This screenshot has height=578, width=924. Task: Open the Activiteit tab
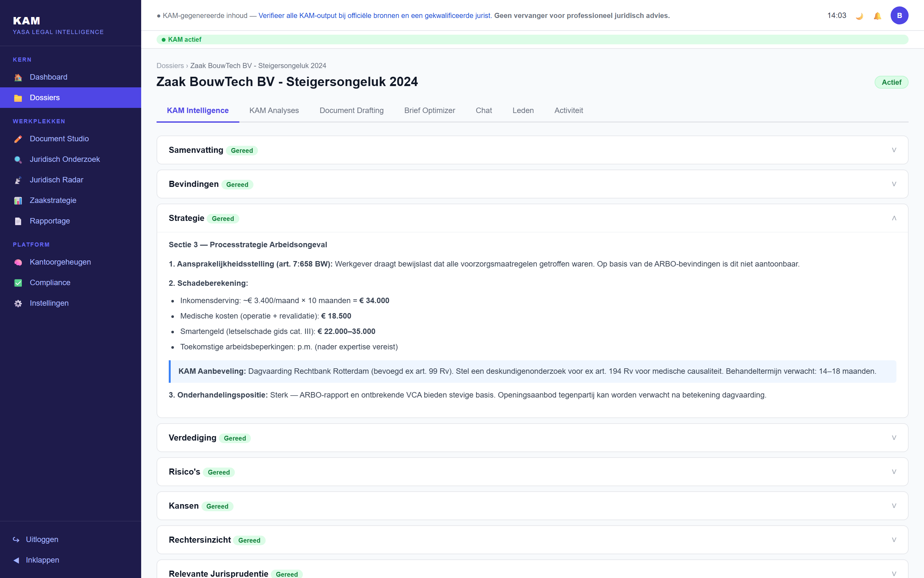pyautogui.click(x=569, y=110)
